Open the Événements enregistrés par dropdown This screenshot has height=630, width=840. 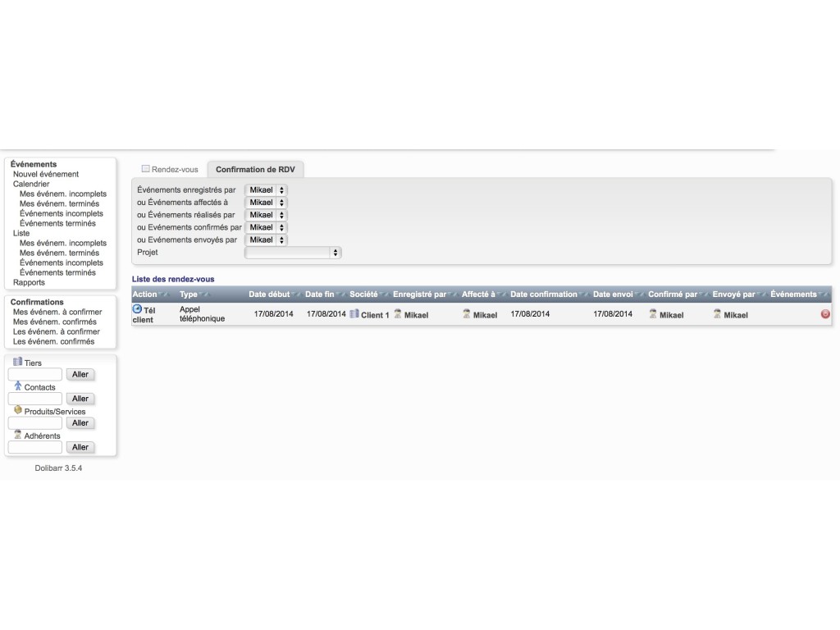point(266,190)
